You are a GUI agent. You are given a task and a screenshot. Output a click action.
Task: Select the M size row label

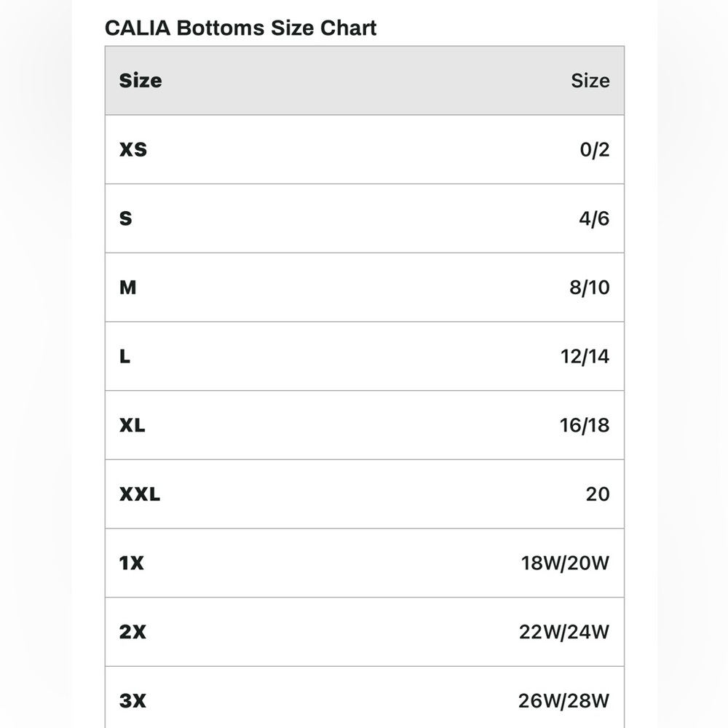pyautogui.click(x=128, y=288)
